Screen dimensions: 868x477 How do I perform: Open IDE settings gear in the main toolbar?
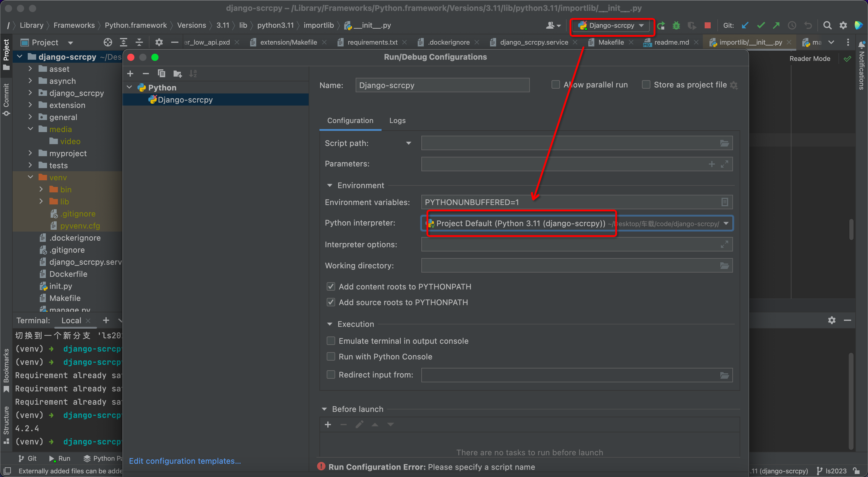[x=843, y=26]
